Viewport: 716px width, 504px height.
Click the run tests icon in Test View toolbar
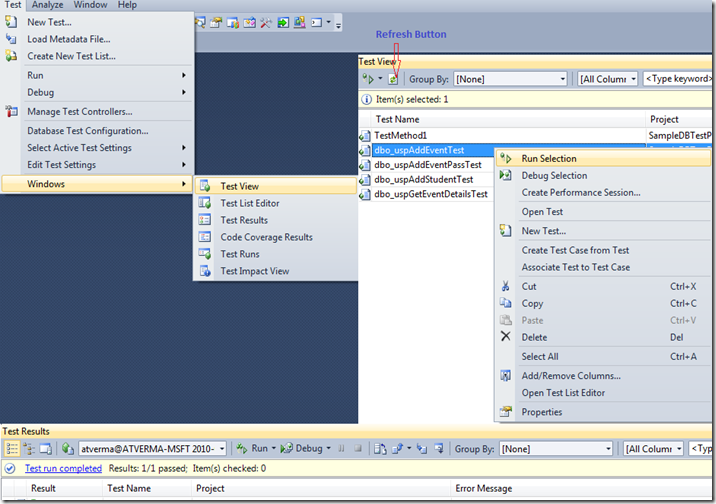368,78
